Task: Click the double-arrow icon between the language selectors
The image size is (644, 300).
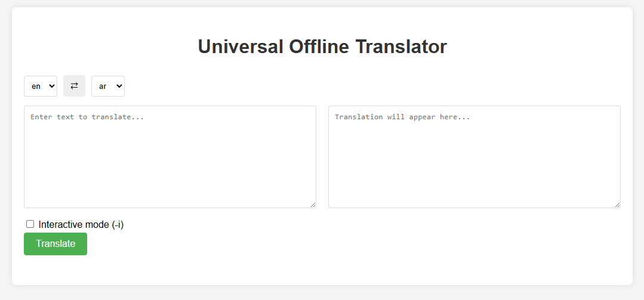Action: tap(74, 86)
